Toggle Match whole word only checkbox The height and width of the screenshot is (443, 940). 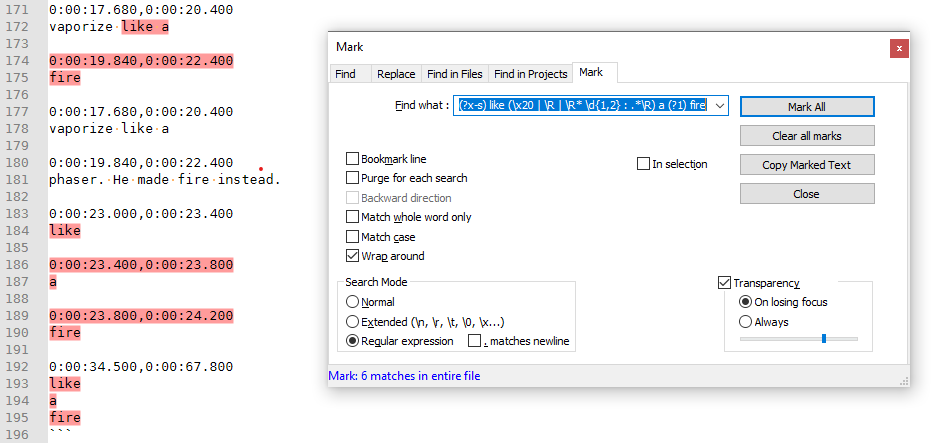click(352, 217)
